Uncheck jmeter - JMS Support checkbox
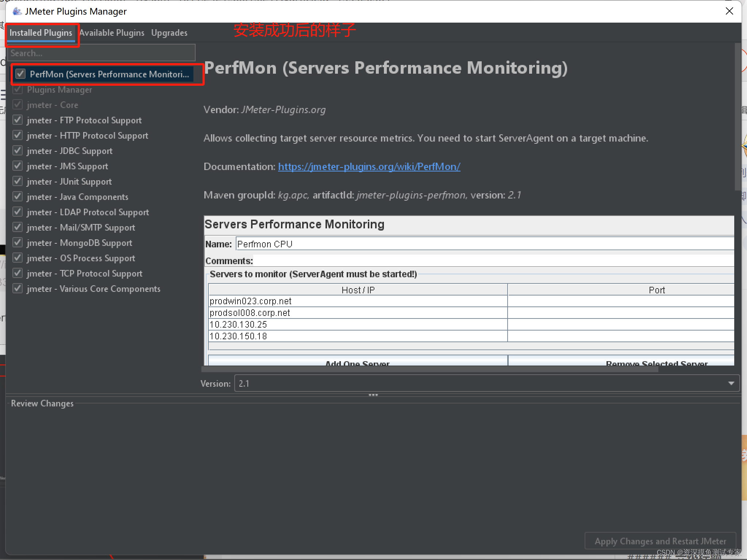This screenshot has height=560, width=747. tap(18, 166)
